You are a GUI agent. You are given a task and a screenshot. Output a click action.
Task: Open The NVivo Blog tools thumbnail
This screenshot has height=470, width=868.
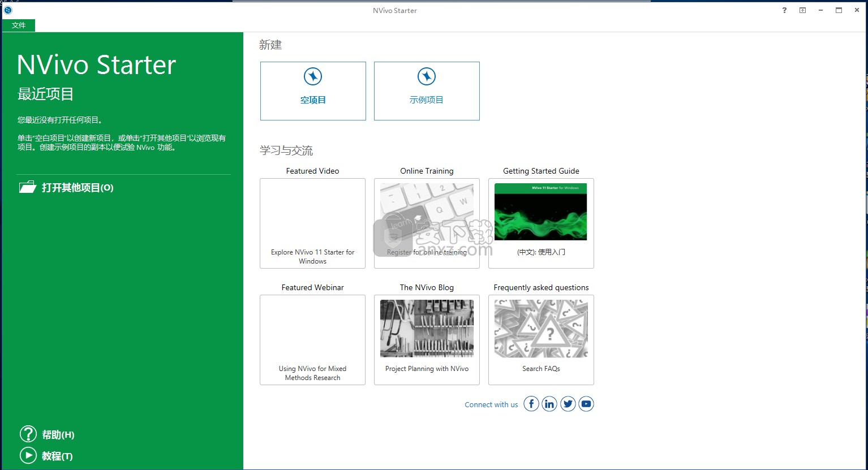coord(427,329)
